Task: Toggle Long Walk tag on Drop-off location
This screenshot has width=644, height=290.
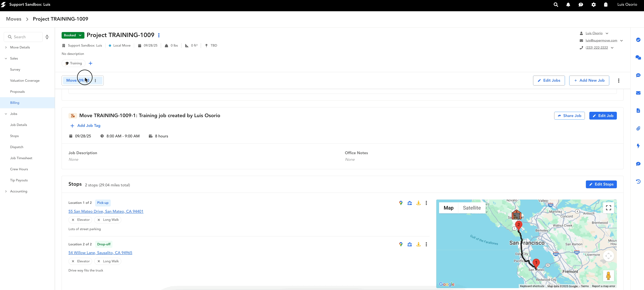Action: pos(108,261)
